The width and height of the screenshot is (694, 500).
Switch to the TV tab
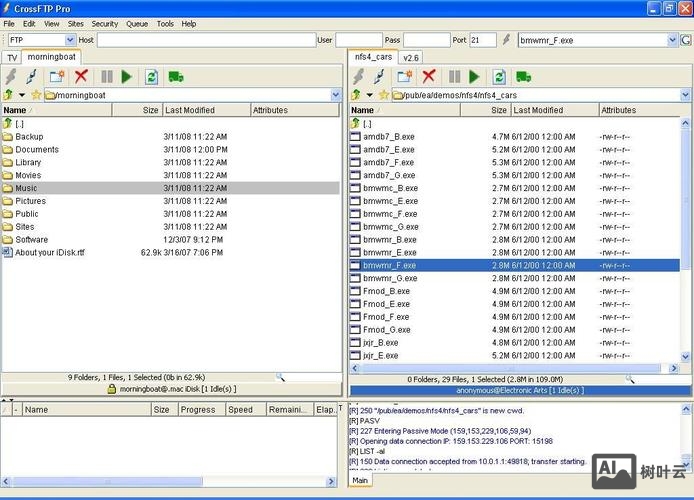[12, 58]
